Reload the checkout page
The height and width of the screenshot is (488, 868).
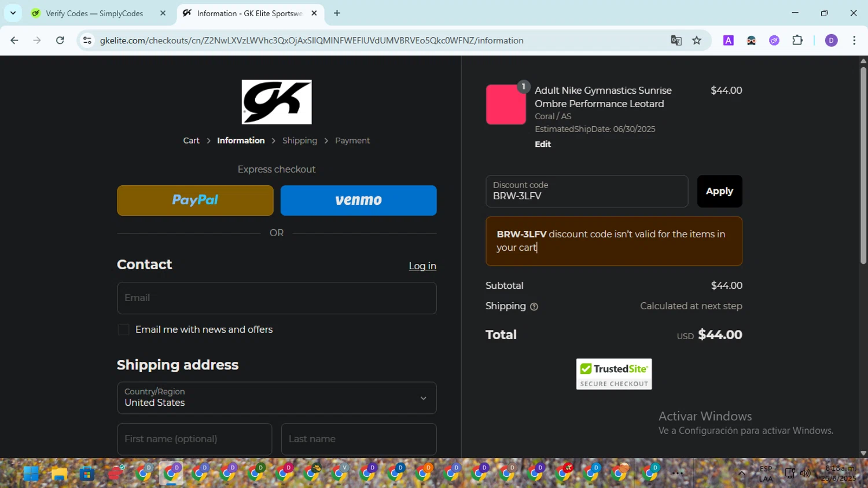60,41
